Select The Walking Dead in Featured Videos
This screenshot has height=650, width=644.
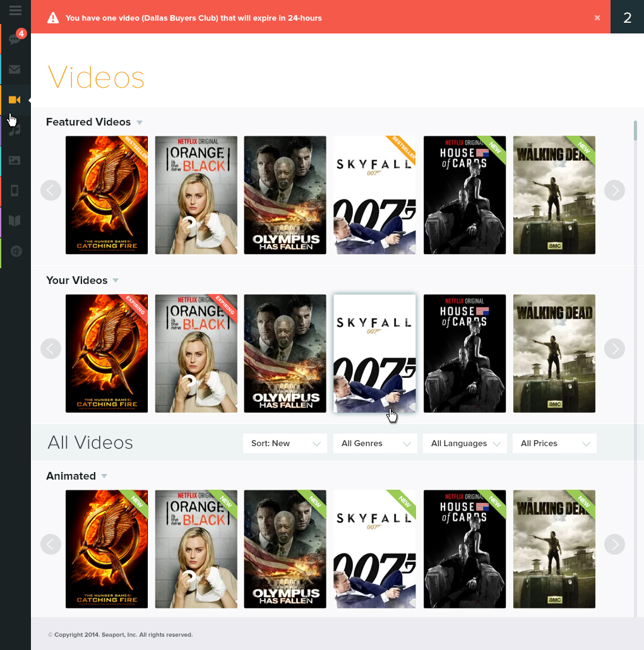point(554,196)
